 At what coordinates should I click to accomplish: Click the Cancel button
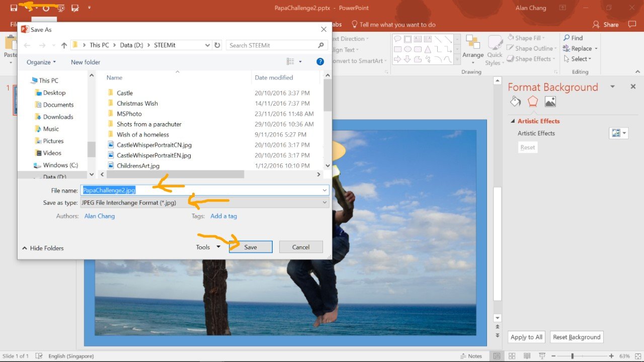(301, 247)
